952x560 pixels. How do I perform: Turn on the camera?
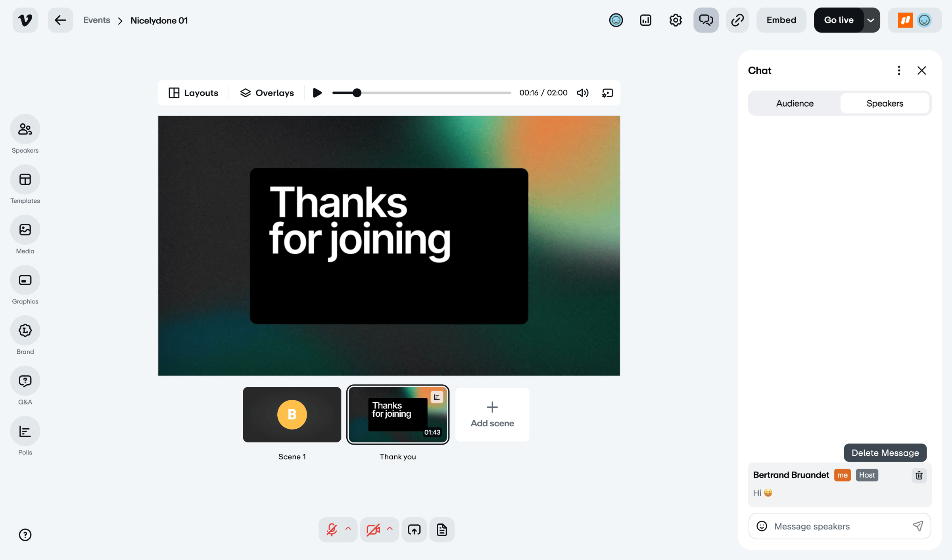pos(373,530)
